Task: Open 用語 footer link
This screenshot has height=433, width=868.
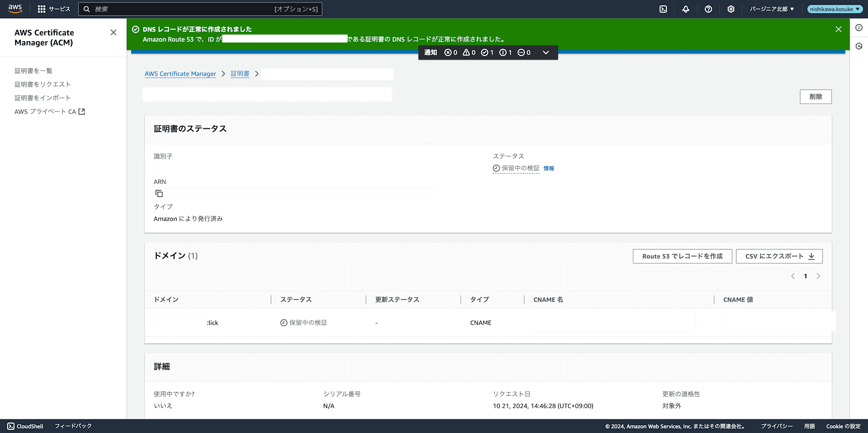Action: pos(809,426)
